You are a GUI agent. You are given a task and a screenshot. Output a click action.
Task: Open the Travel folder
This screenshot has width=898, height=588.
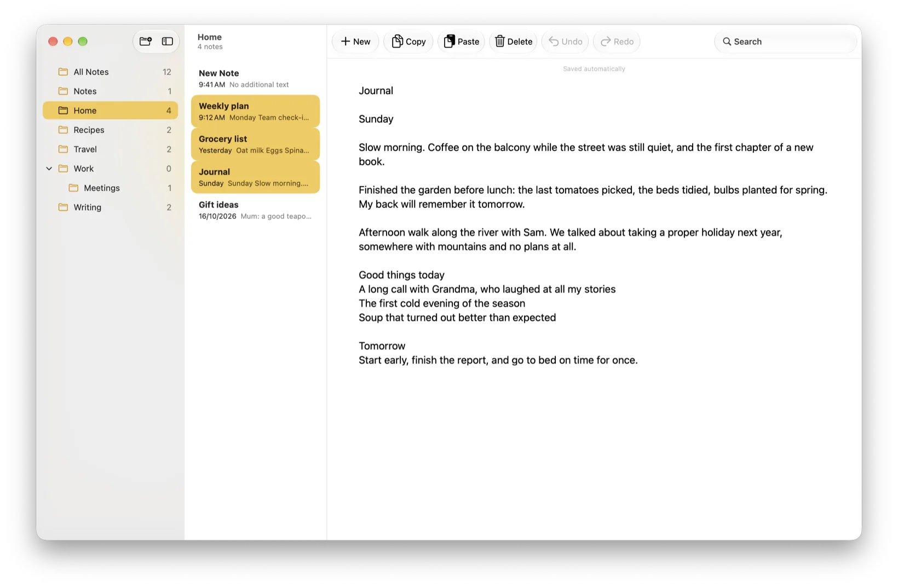[110, 149]
